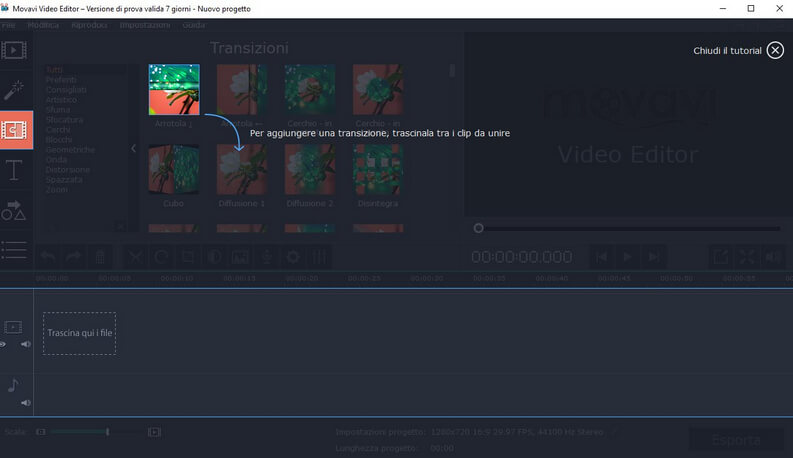Select the Blocchi category
Image resolution: width=793 pixels, height=458 pixels.
click(59, 140)
